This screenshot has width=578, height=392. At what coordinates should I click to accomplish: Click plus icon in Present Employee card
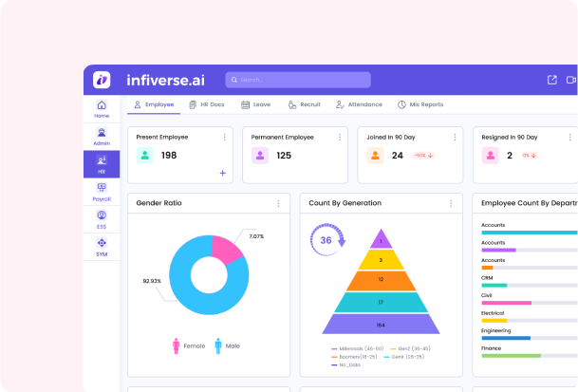pyautogui.click(x=223, y=173)
